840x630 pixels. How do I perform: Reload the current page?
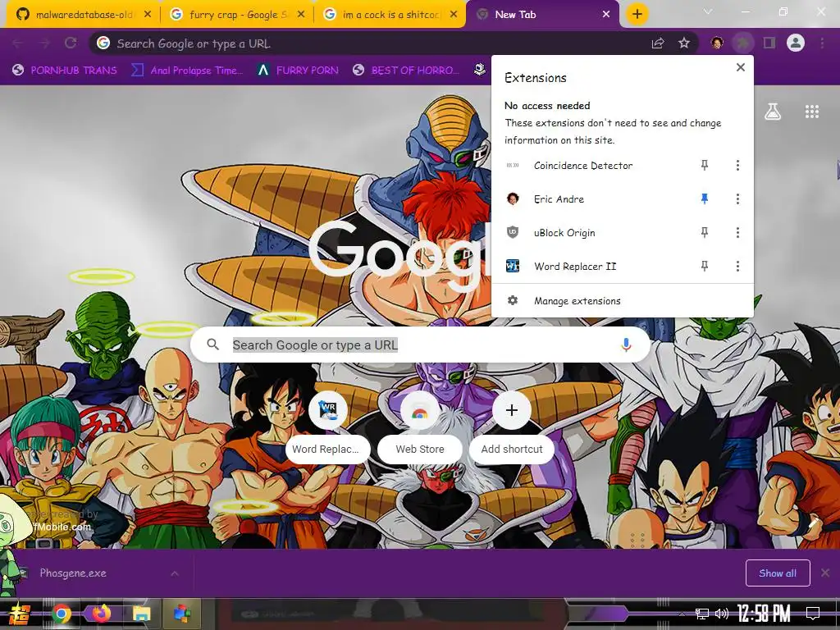tap(71, 43)
